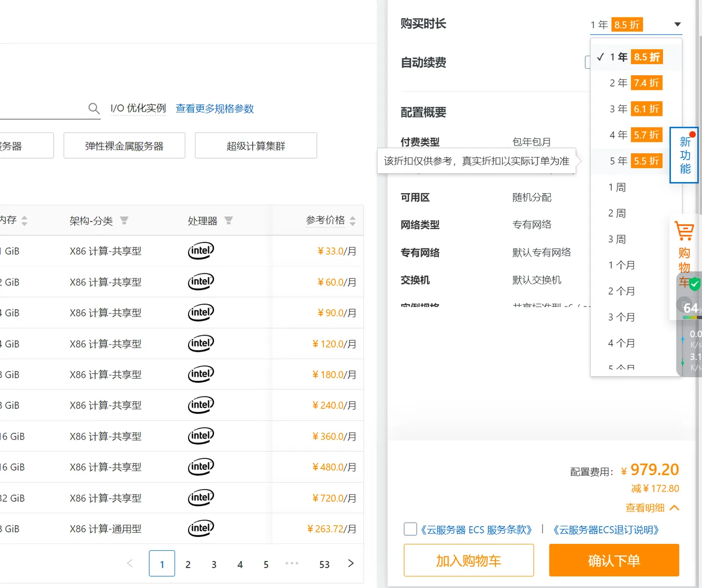Select the row priced ¥480.0/月
Viewport: 702px width, 588px height.
pos(182,467)
